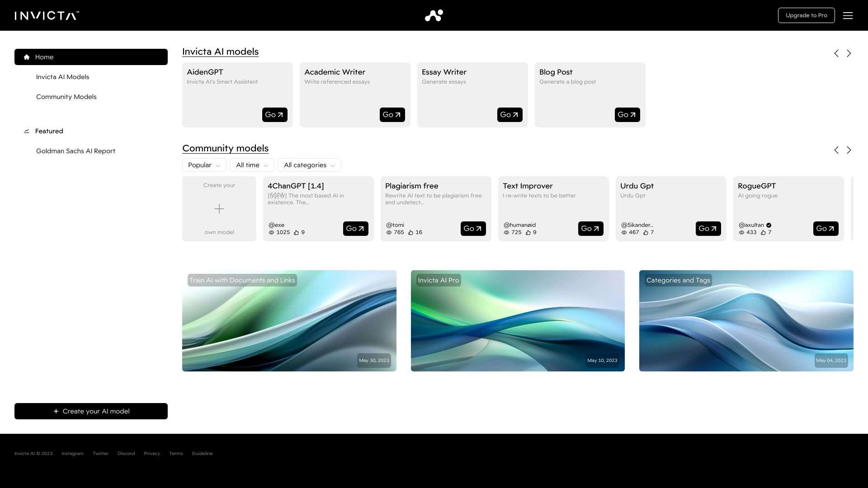The height and width of the screenshot is (488, 868).
Task: Click next arrow for Community models
Action: 849,150
